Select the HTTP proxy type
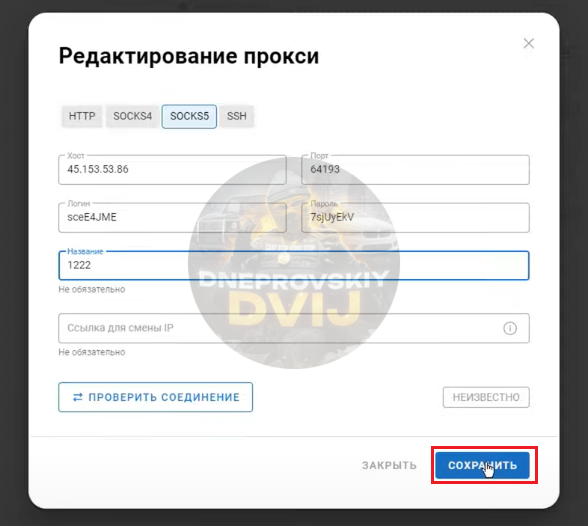Viewport: 588px width, 526px height. click(x=82, y=116)
